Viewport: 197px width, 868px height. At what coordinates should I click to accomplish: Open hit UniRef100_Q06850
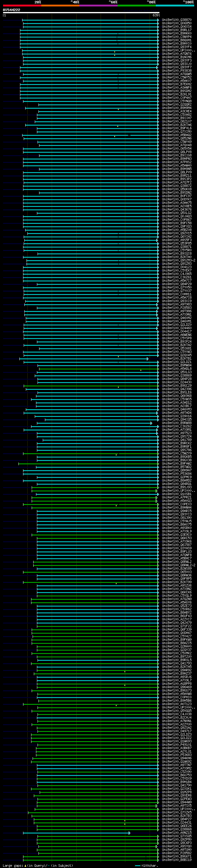pos(176,23)
